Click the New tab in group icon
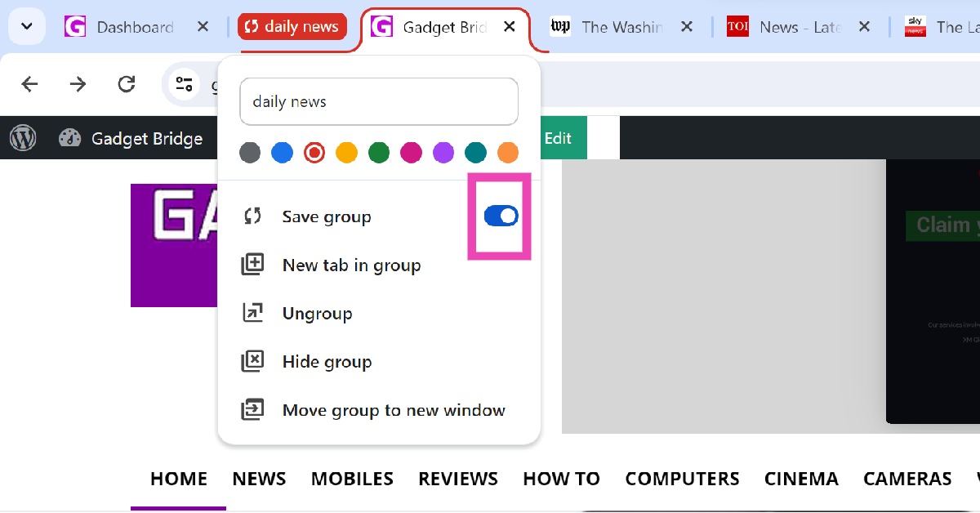Viewport: 980px width, 513px height. 252,265
